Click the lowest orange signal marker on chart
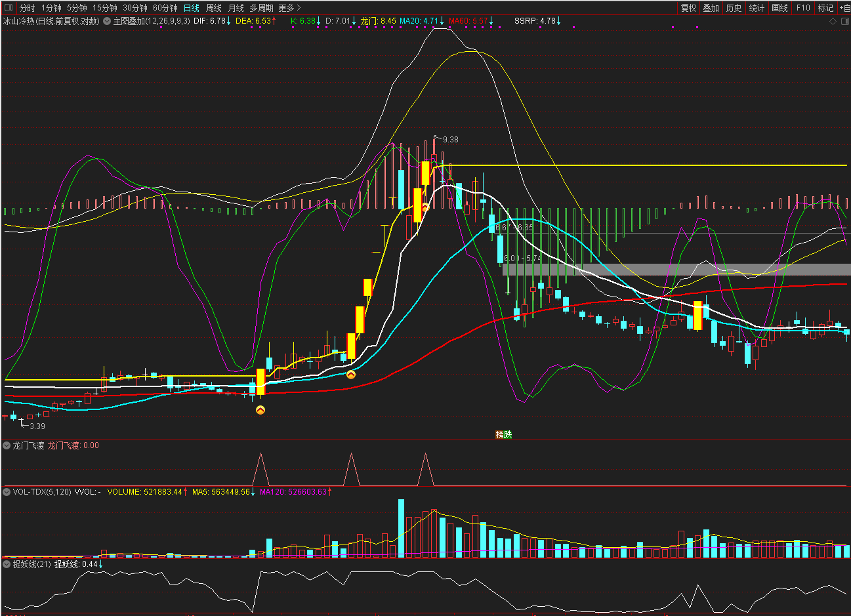This screenshot has height=616, width=851. tap(260, 410)
